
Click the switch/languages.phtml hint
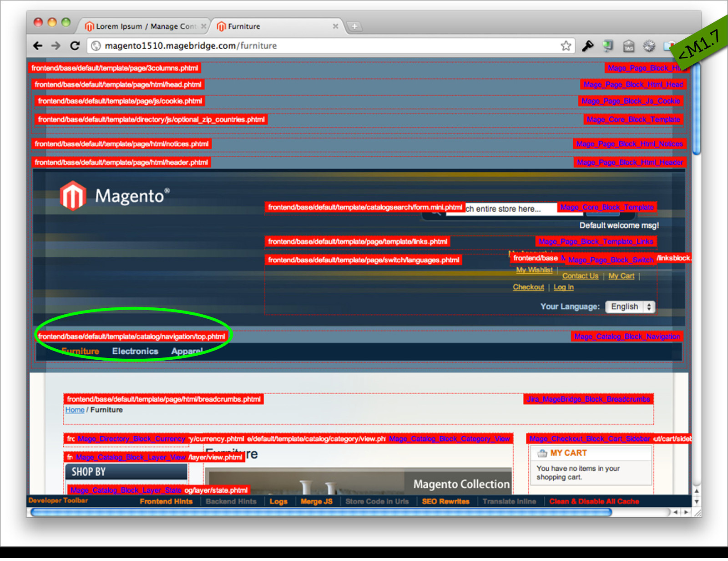pyautogui.click(x=364, y=260)
